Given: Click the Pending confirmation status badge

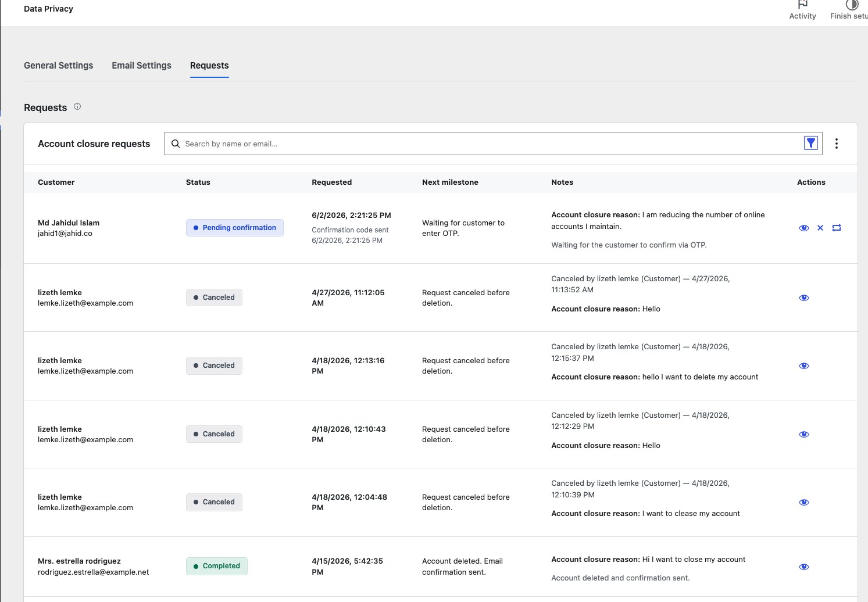Looking at the screenshot, I should (235, 228).
